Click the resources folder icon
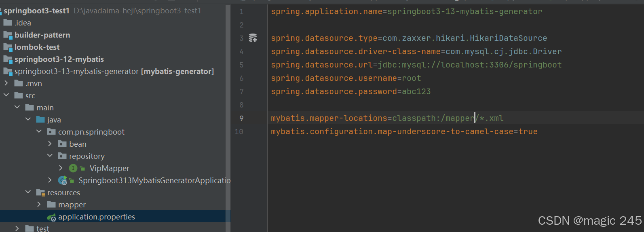644x232 pixels. pos(40,193)
